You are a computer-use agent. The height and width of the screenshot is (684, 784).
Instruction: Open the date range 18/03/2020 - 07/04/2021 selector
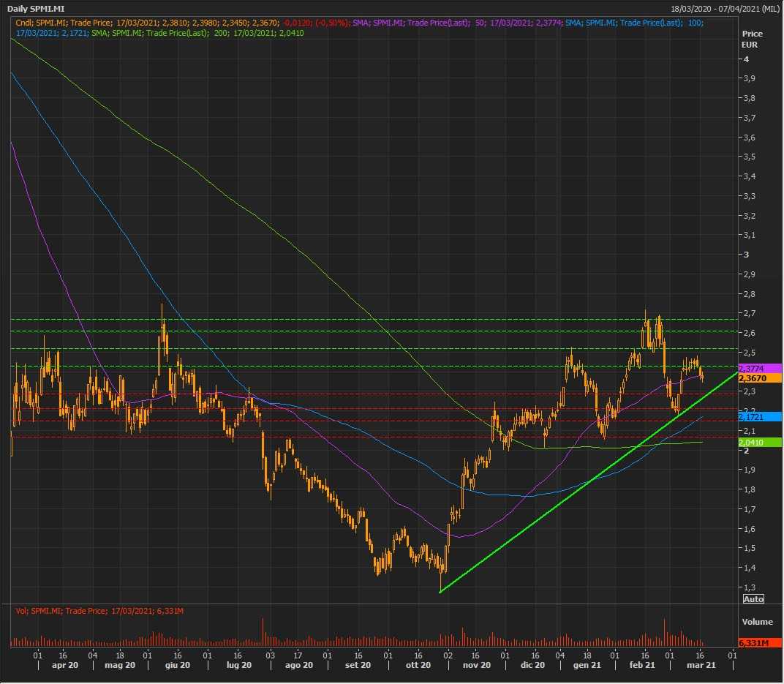coord(725,9)
